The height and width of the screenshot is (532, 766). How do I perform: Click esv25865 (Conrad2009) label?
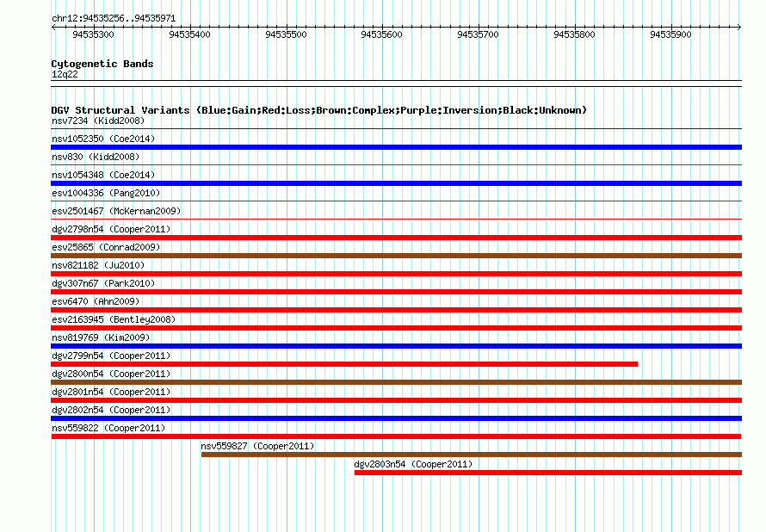pos(106,247)
